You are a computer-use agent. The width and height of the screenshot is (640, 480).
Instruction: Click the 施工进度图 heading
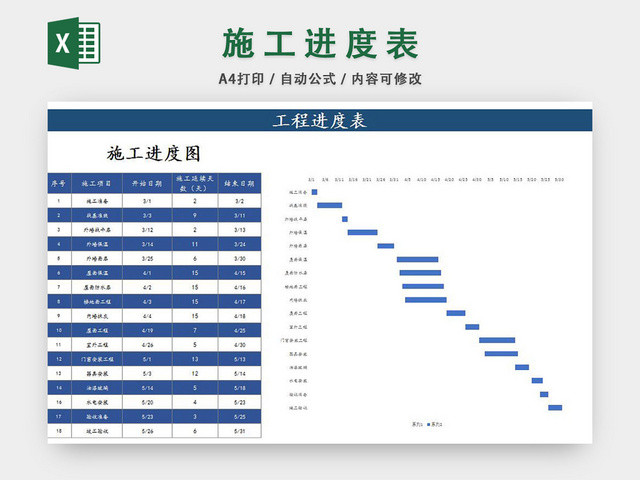pos(154,153)
